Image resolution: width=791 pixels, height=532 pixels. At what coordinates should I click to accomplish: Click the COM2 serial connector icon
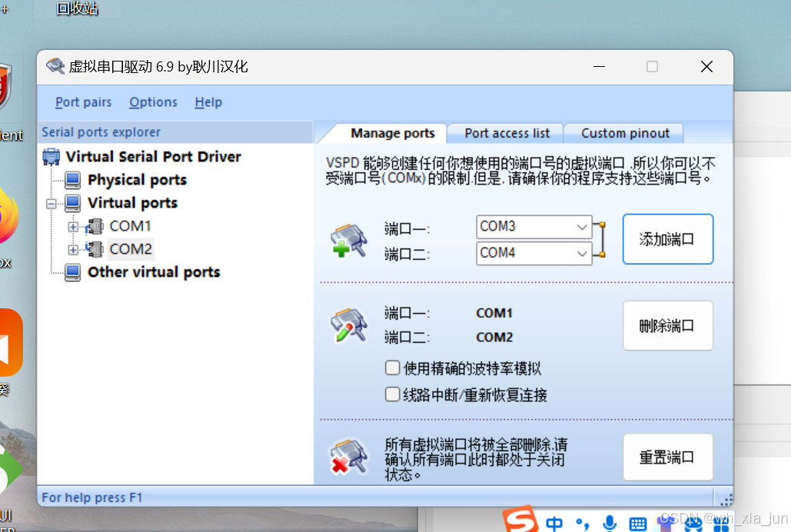pos(94,249)
